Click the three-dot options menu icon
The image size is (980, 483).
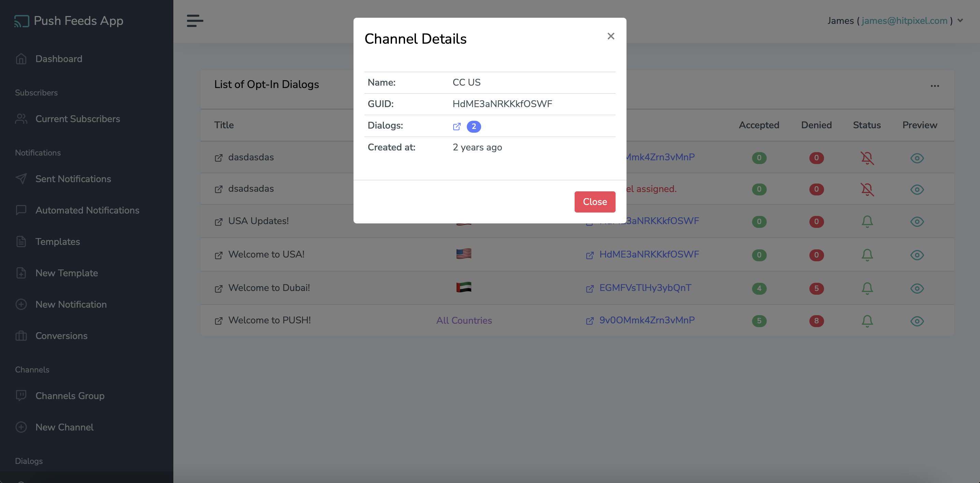[935, 86]
